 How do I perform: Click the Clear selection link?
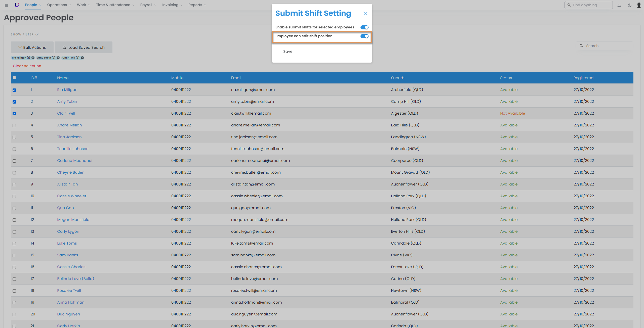27,66
